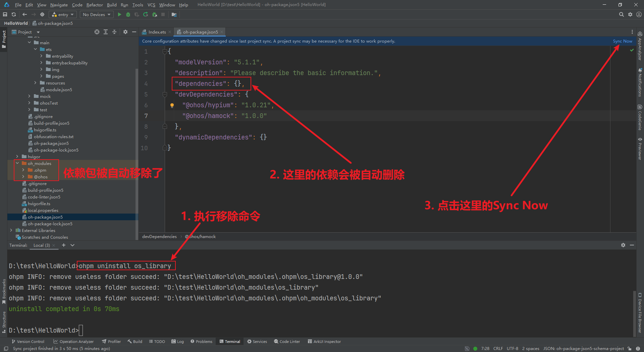Expand the .ohpm folder
The width and height of the screenshot is (644, 352).
point(23,170)
